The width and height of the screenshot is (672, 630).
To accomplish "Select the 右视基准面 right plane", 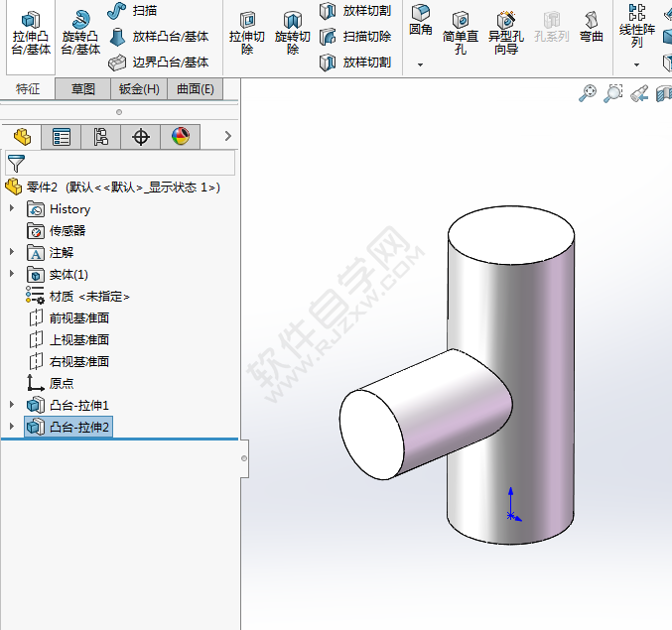I will [68, 361].
